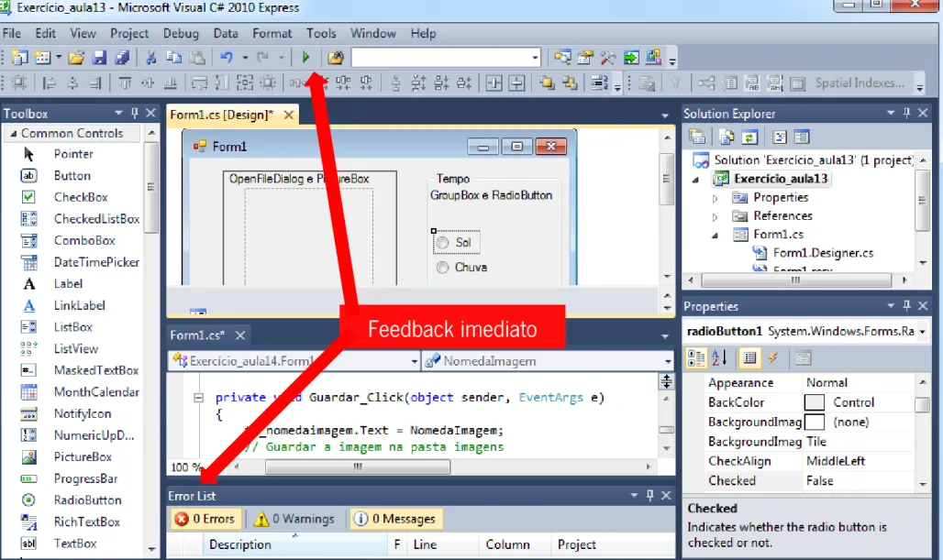Switch to the Form1.cs [Design] tab
Image resolution: width=943 pixels, height=560 pixels.
pyautogui.click(x=221, y=115)
